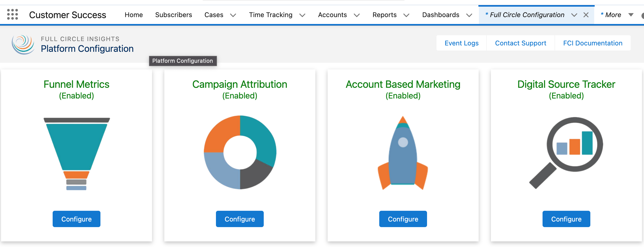The width and height of the screenshot is (644, 247).
Task: Click the Account Based Marketing rocket image
Action: point(403,153)
